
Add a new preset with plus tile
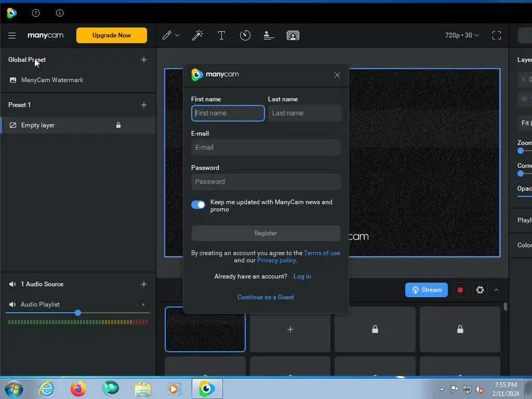(290, 329)
